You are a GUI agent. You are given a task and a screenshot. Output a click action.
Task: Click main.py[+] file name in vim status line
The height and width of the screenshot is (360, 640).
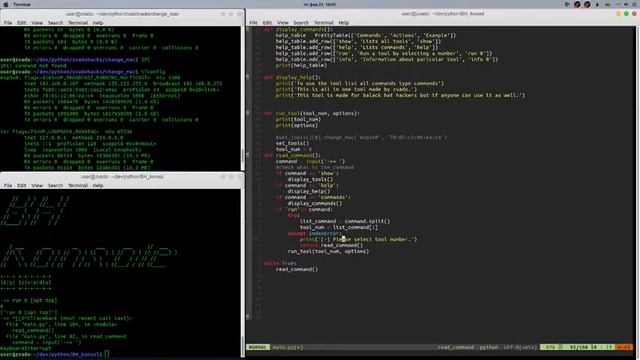click(x=288, y=347)
